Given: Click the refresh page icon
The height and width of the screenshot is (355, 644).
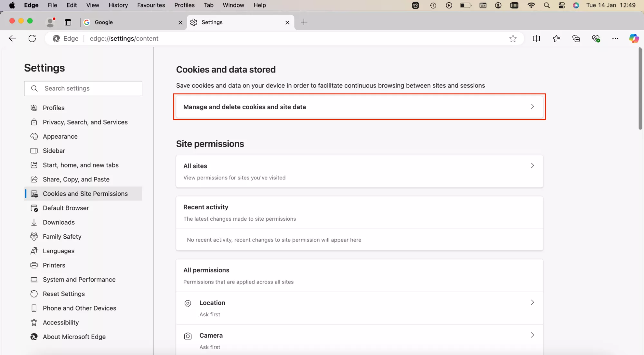Looking at the screenshot, I should point(32,39).
